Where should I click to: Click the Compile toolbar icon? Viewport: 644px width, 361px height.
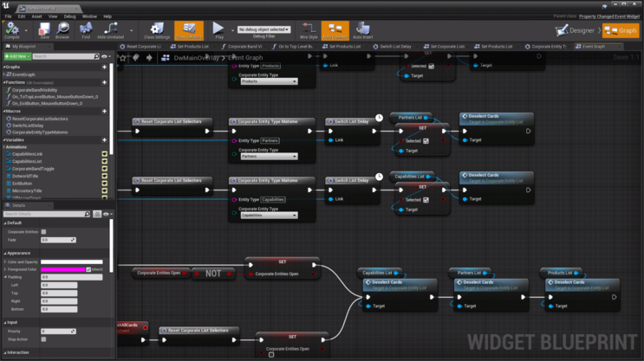pos(12,29)
